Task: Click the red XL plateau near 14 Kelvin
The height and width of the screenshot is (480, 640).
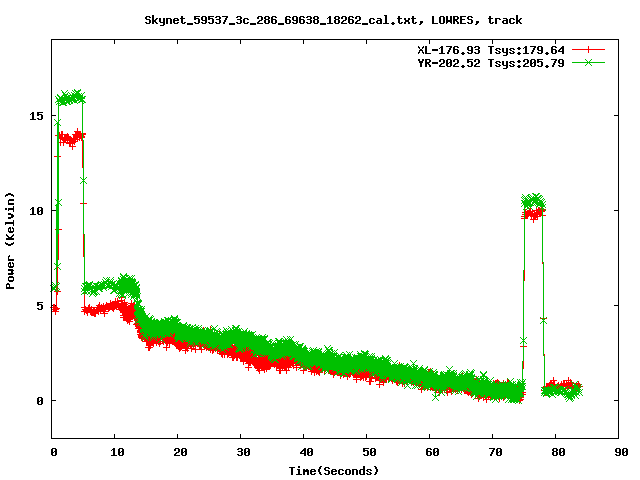Action: point(71,139)
